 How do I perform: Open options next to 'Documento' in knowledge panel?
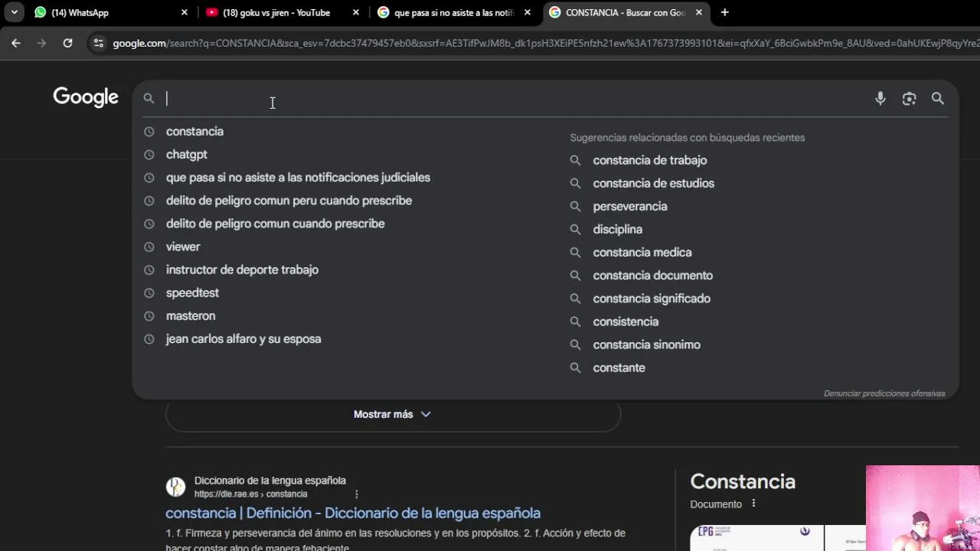753,504
